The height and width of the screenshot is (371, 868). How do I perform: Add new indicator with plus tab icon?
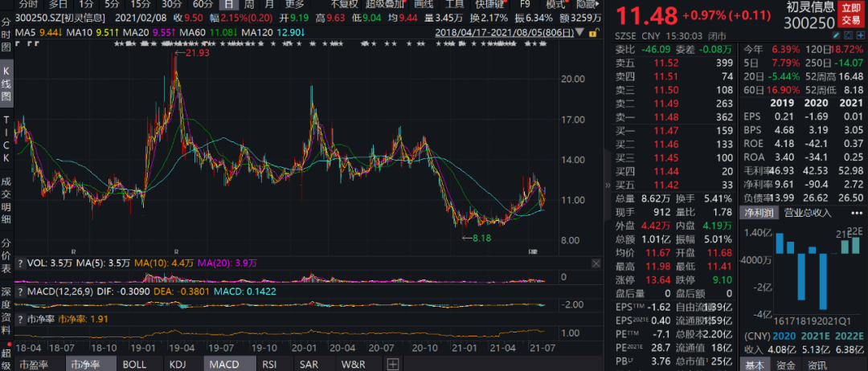[392, 365]
